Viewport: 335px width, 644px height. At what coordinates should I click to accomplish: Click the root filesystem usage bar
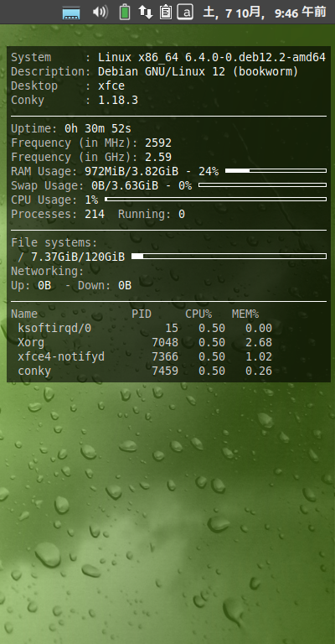coord(229,257)
